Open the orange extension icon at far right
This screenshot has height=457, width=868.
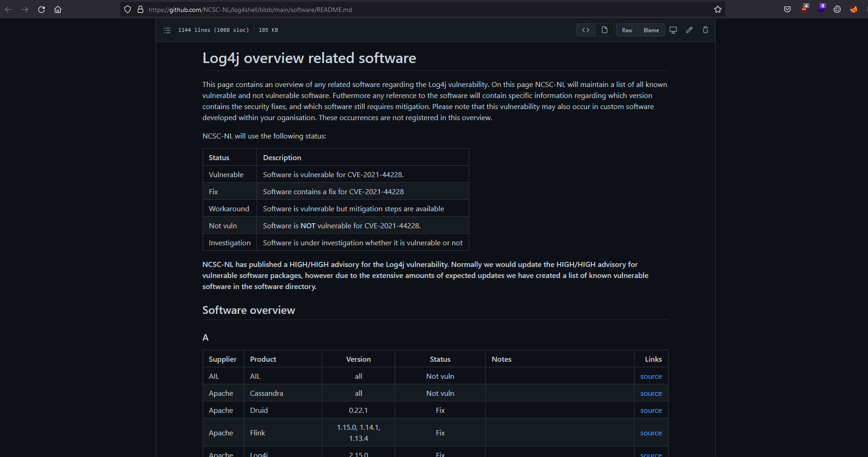click(x=854, y=9)
